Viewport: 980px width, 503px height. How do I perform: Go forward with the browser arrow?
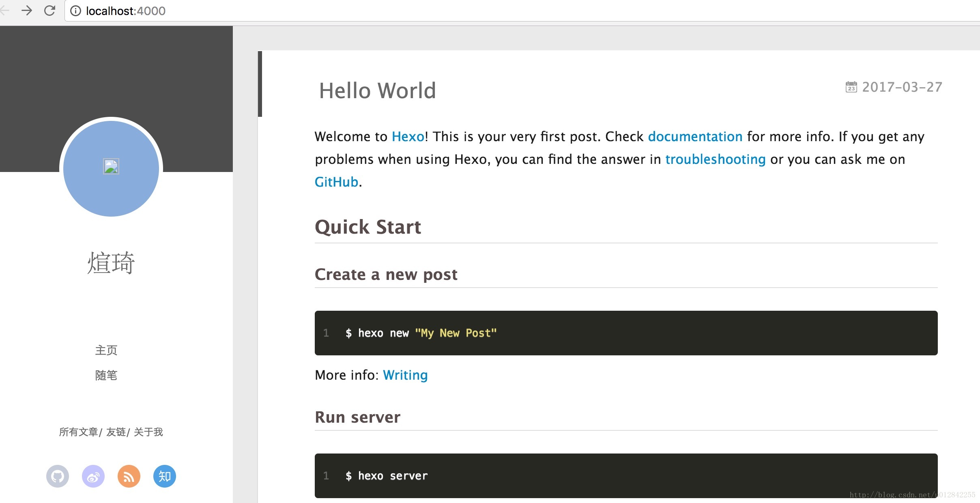[27, 11]
